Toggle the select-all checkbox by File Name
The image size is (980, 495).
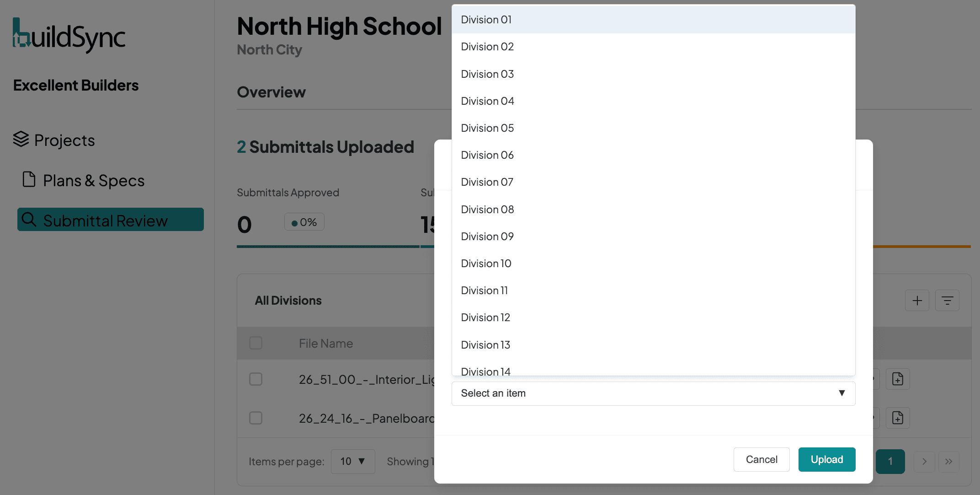click(x=256, y=343)
